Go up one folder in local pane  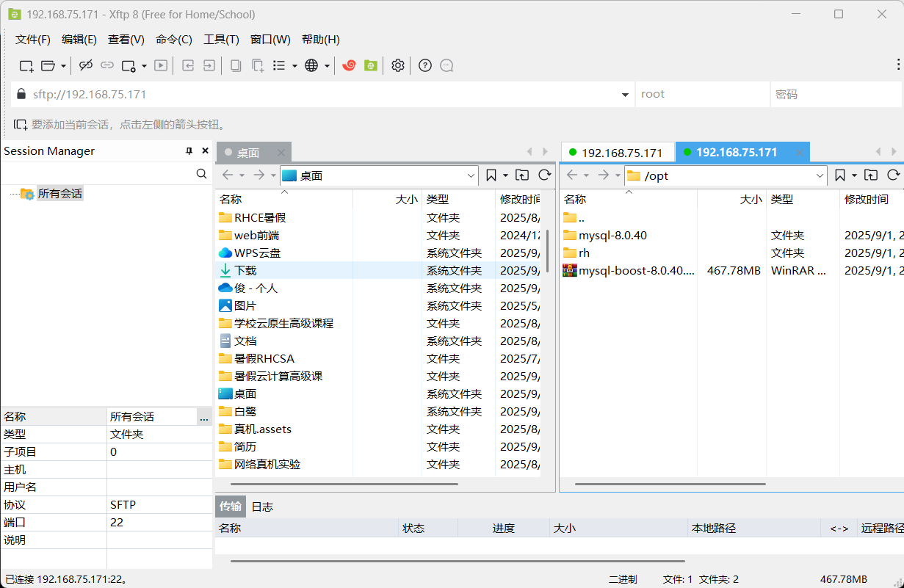[521, 175]
